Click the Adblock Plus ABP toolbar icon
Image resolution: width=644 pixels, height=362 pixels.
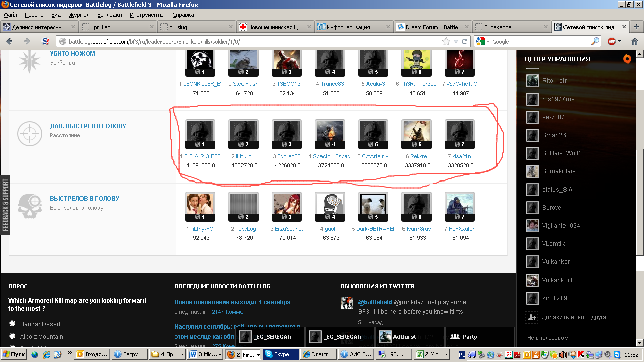pos(612,41)
